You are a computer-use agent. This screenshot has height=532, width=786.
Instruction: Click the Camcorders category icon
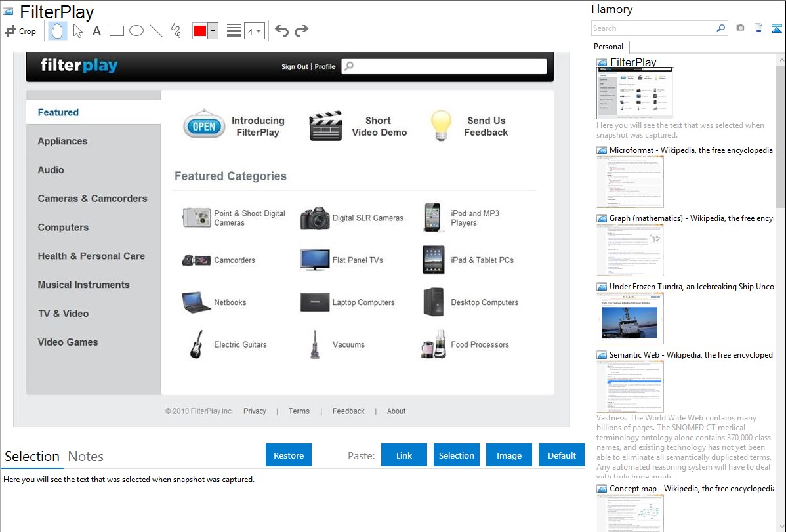tap(196, 260)
